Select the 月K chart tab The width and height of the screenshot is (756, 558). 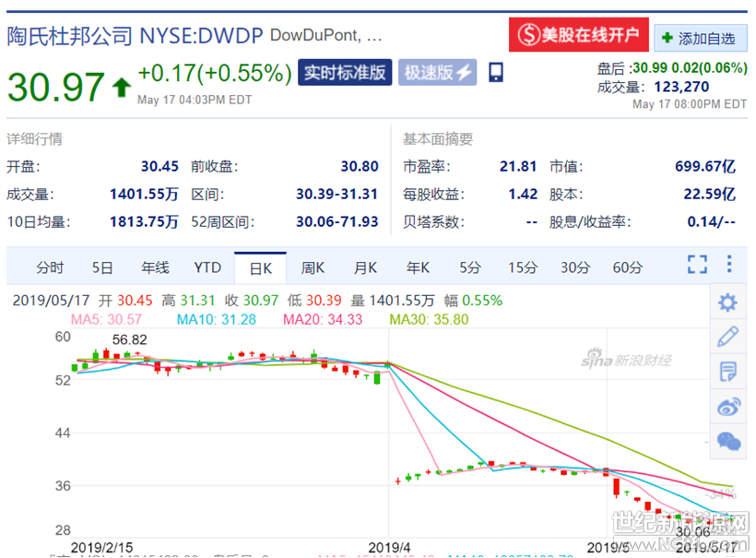click(365, 267)
